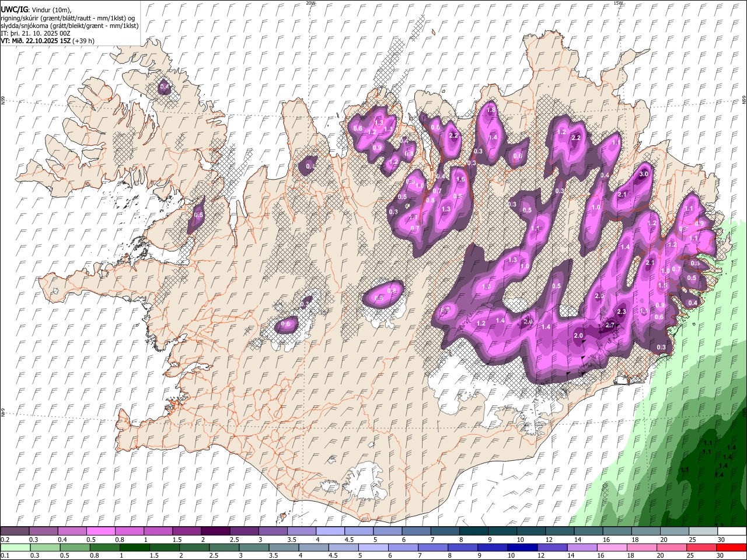Click the top-row legend swatch labeled 4
The width and height of the screenshot is (747, 560).
click(329, 531)
